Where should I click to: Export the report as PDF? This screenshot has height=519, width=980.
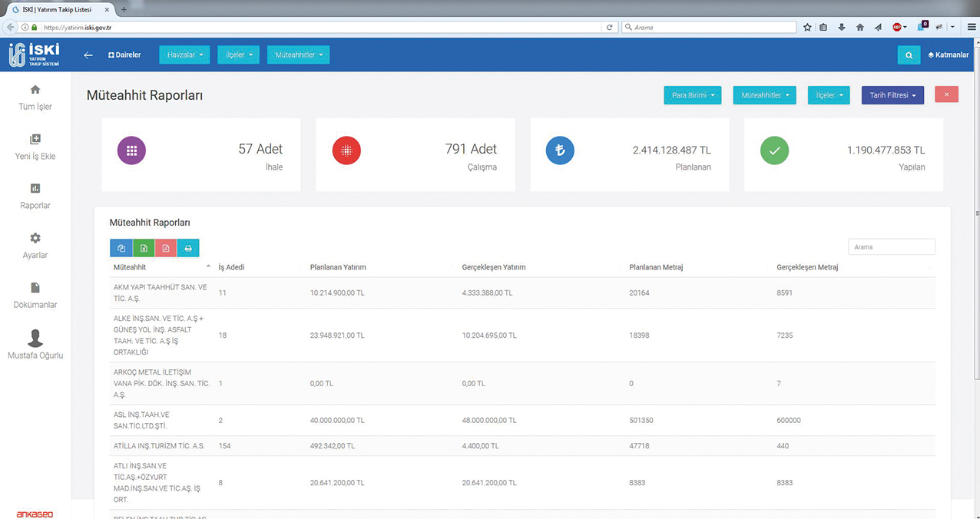166,248
